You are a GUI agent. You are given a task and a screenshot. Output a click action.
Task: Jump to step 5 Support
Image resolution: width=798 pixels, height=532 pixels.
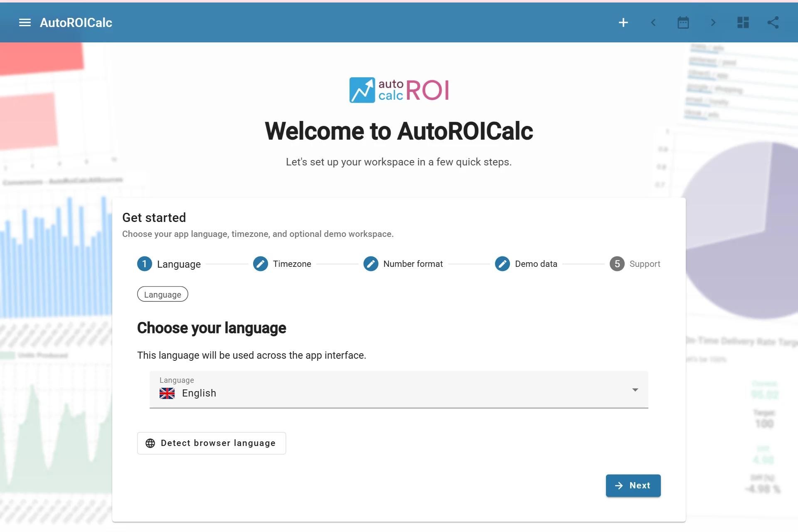[x=635, y=264]
